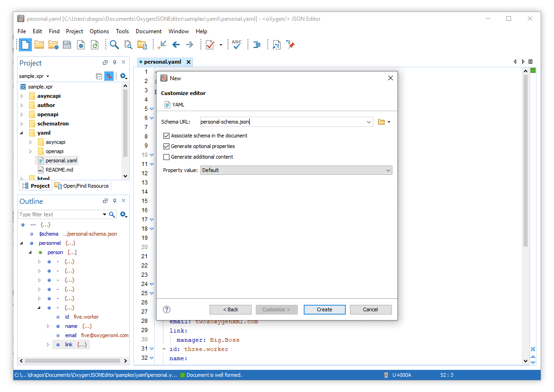Image resolution: width=554 pixels, height=392 pixels.
Task: Click Collapse All icon in Project panel
Action: tap(99, 76)
